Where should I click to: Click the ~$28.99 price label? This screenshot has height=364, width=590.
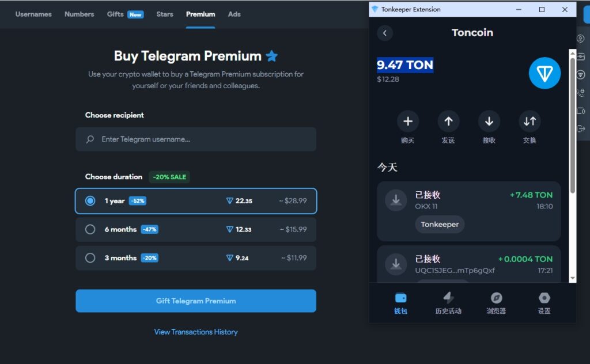[x=293, y=201]
